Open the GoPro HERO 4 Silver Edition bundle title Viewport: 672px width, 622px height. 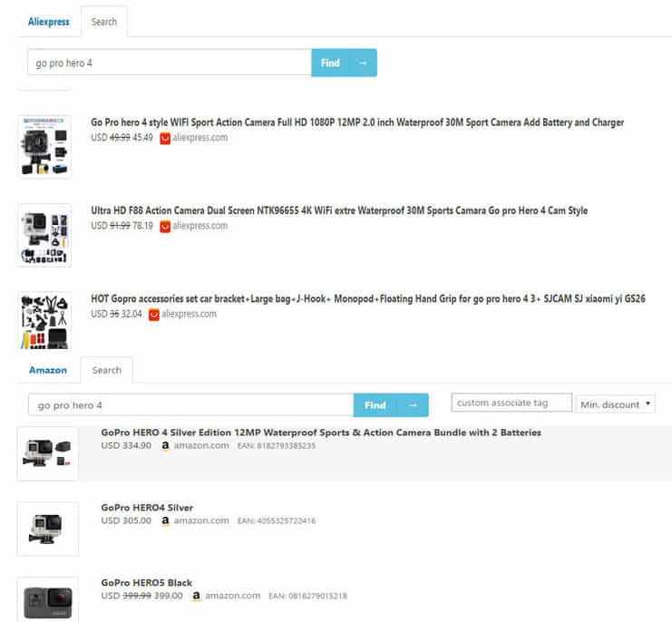click(321, 432)
